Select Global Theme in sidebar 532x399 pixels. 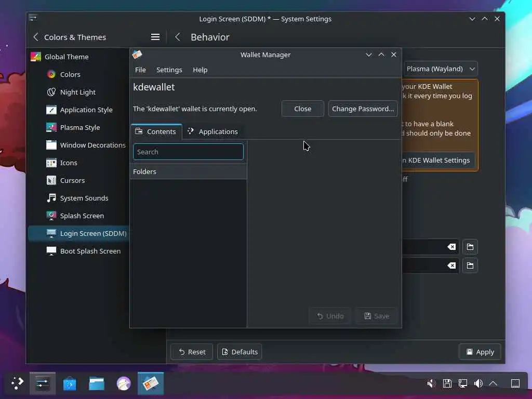[x=79, y=57]
